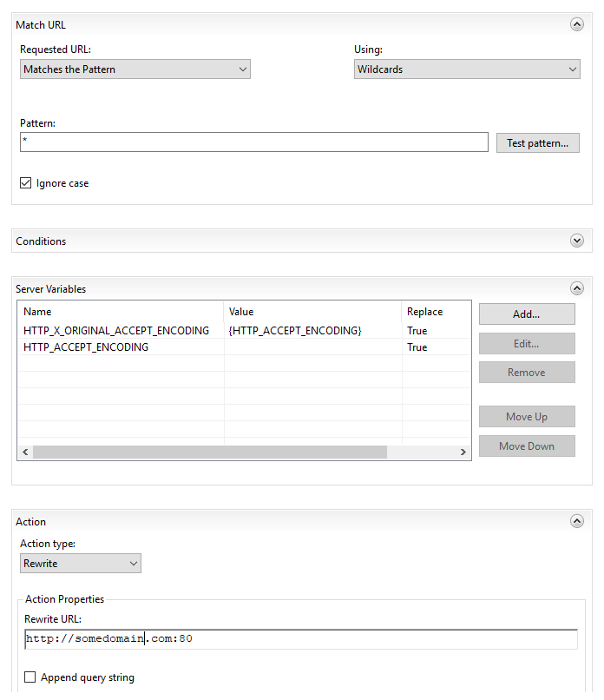
Task: Click the Test pattern button
Action: (537, 142)
